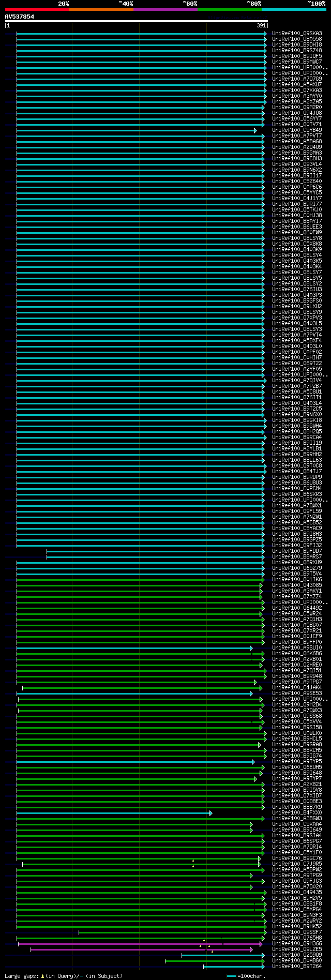Select hit label UniRef100_B6UEE3
This screenshot has height=980, width=331.
click(297, 227)
